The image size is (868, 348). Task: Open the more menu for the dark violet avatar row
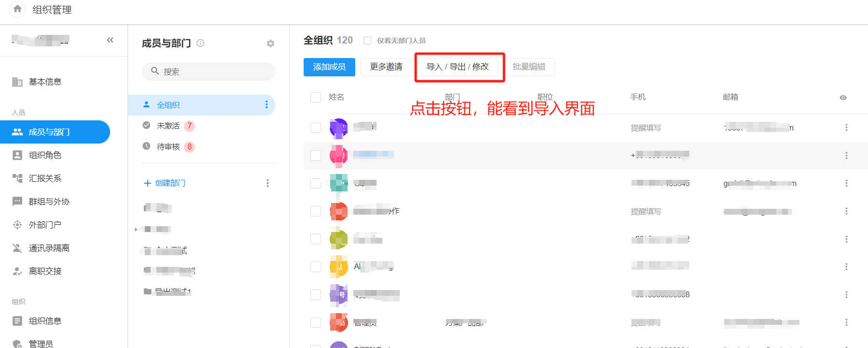pyautogui.click(x=846, y=128)
